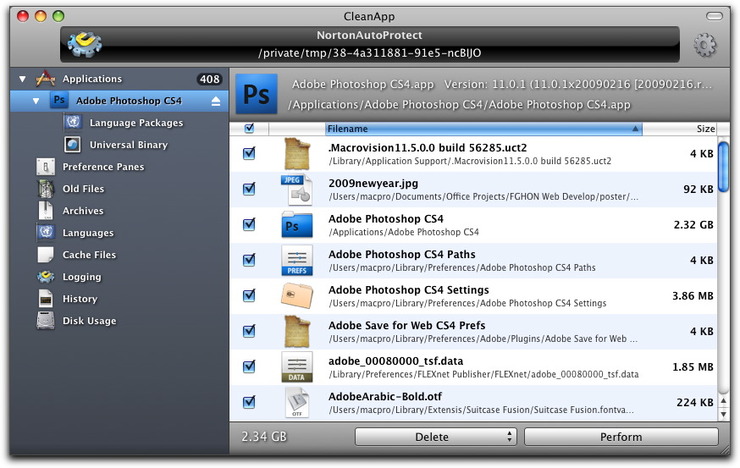Toggle the select-all checkbox in table header
The width and height of the screenshot is (740, 468).
[249, 129]
